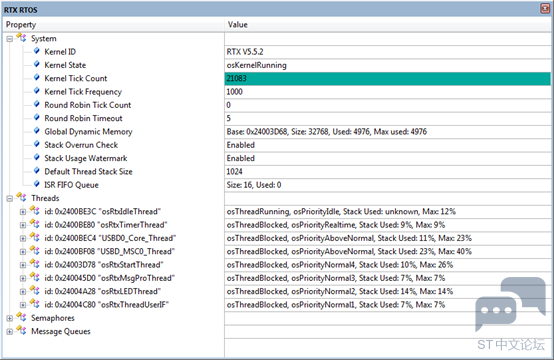Click the Global Dynamic Memory icon
This screenshot has height=360, width=554.
coord(37,131)
